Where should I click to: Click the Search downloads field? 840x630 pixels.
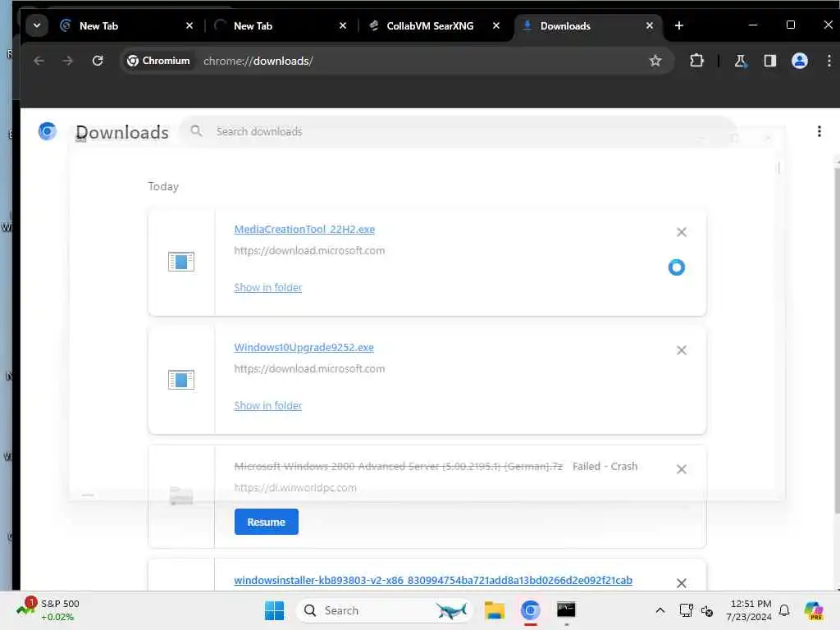tap(459, 131)
